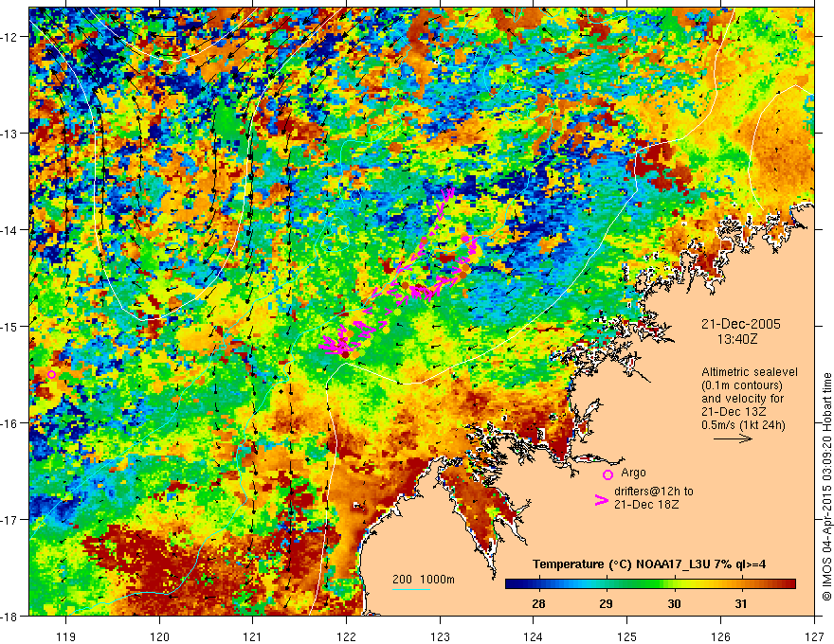Click the color bar tick label 29
This screenshot has height=644, width=834.
pos(606,603)
